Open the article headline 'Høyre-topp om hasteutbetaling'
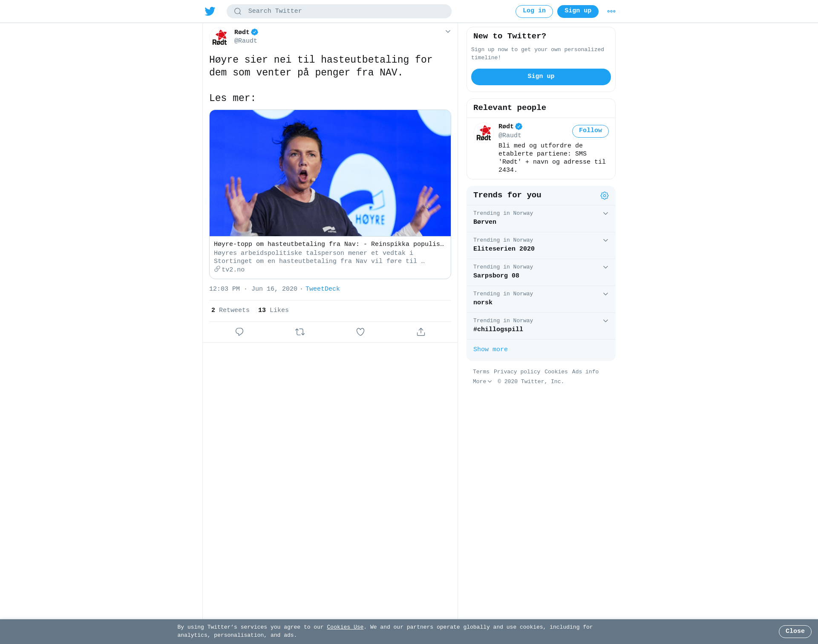Viewport: 818px width, 644px height. click(x=329, y=244)
